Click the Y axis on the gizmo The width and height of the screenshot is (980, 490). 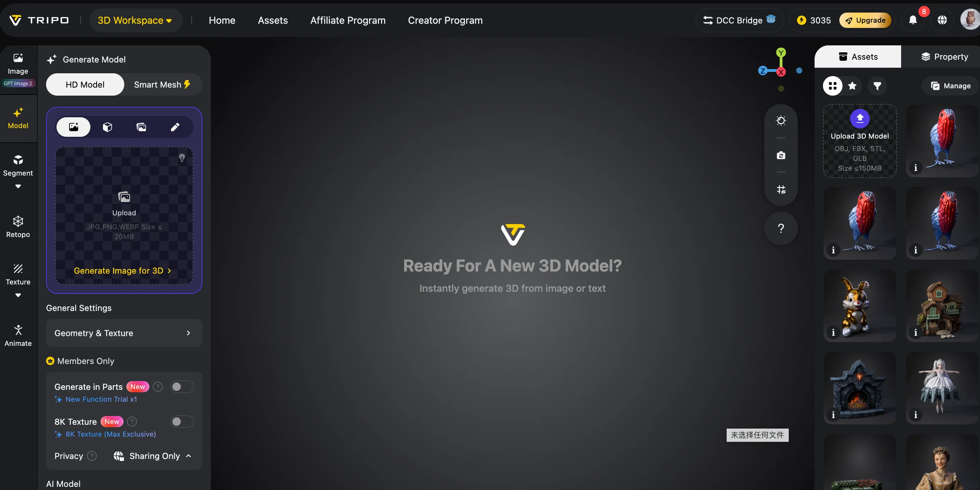(x=781, y=52)
